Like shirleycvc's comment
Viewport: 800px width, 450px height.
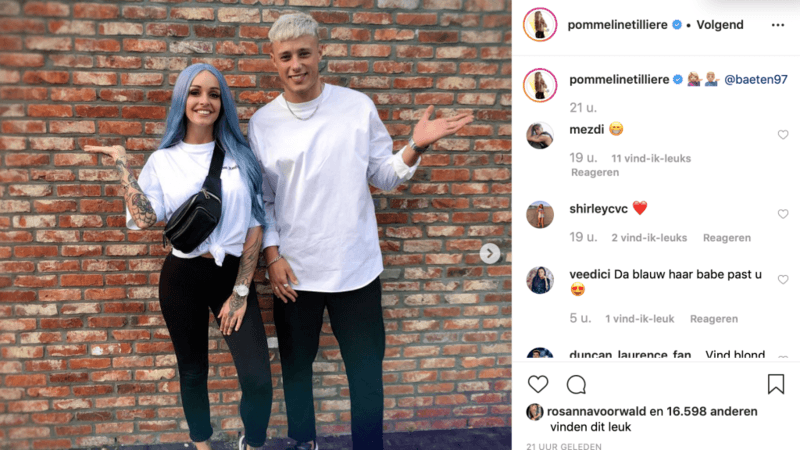point(783,214)
